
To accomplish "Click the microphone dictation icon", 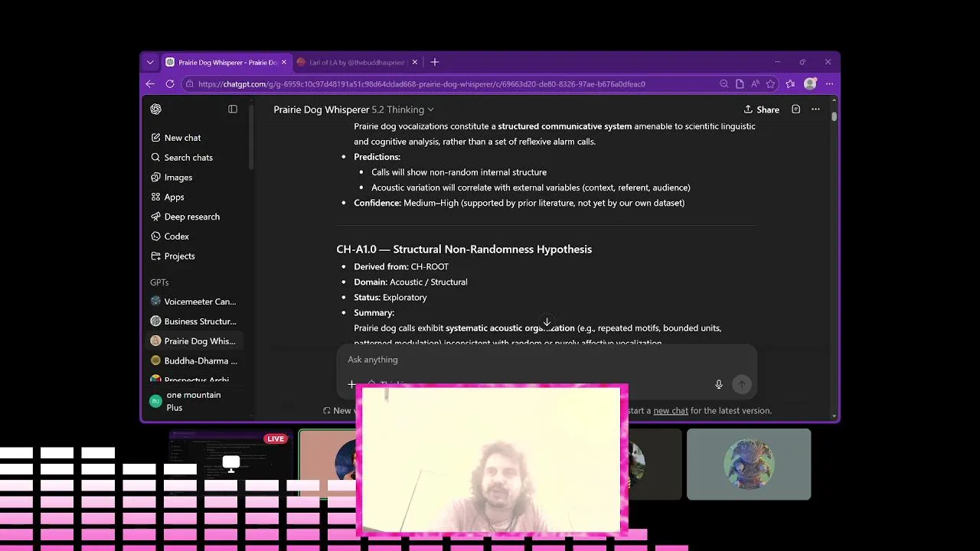I will click(719, 384).
